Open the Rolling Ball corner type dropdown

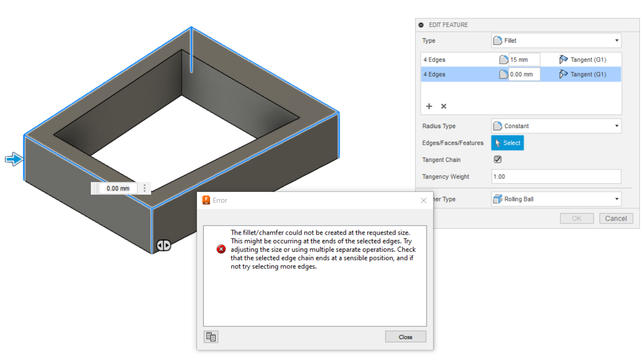tap(556, 199)
